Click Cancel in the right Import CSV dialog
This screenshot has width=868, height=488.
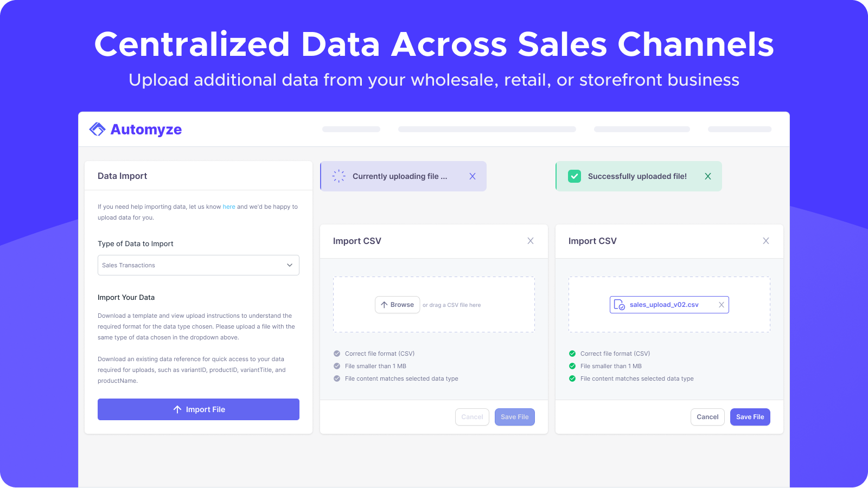click(707, 417)
